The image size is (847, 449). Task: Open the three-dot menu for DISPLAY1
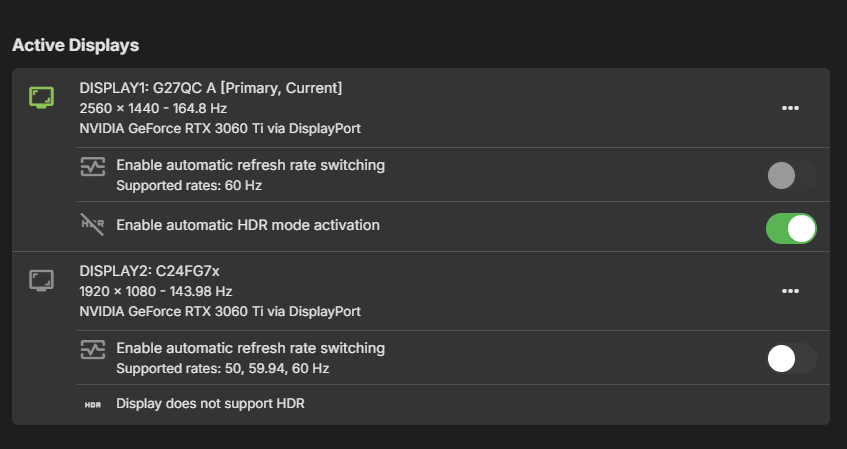790,108
